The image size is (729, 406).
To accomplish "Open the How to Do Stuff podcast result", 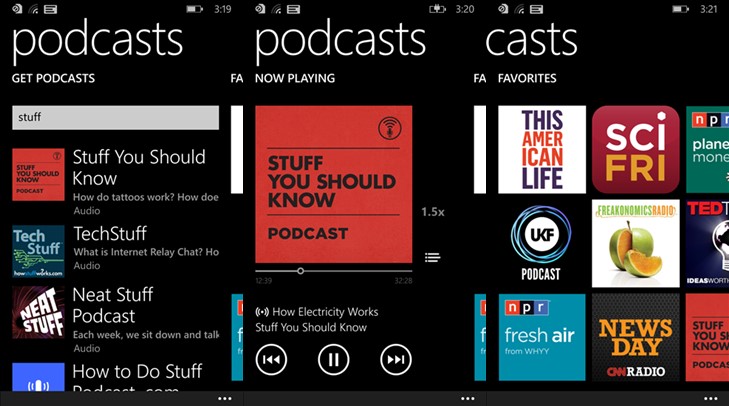I will point(115,377).
